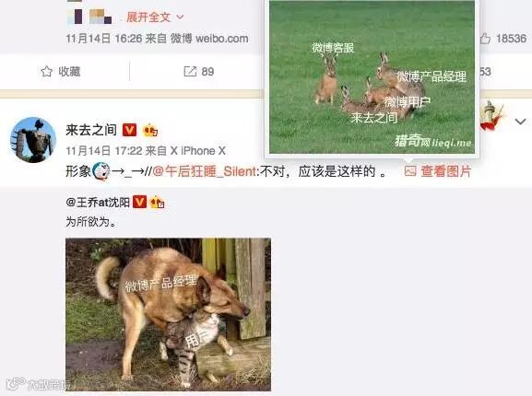
Task: Open 来去之间's robot avatar
Action: [x=33, y=140]
